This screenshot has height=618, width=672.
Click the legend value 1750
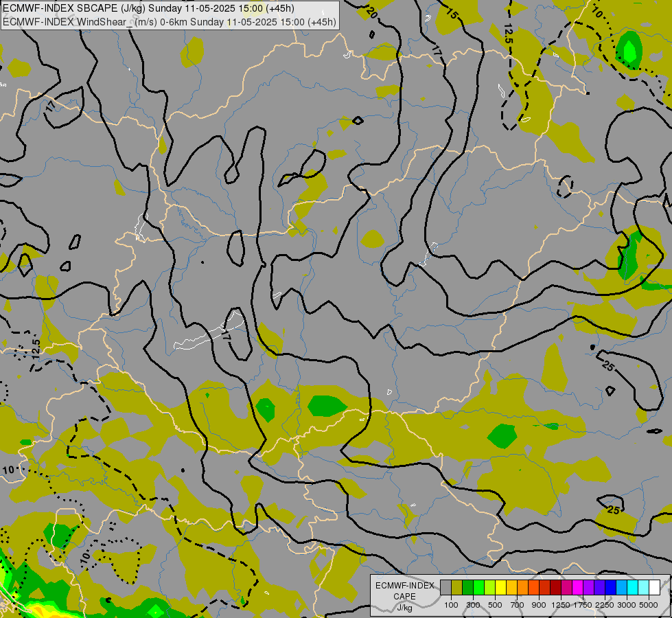click(583, 605)
